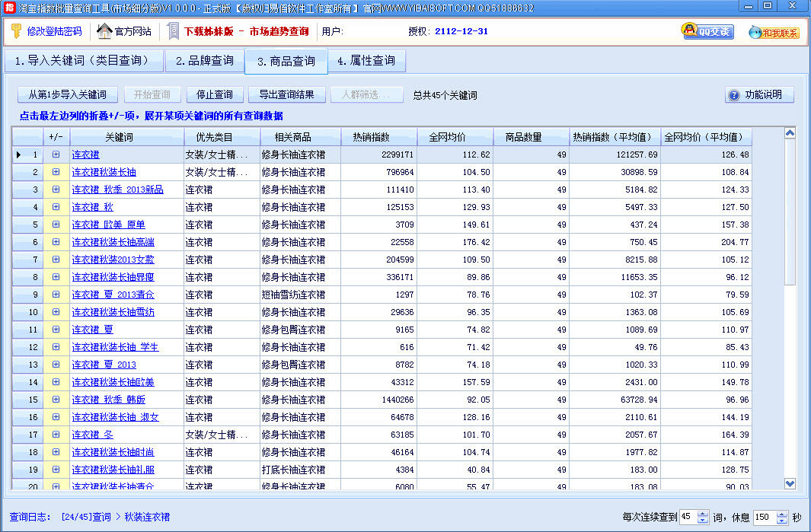Click table scrollbar up arrow
The image size is (811, 532).
[790, 133]
